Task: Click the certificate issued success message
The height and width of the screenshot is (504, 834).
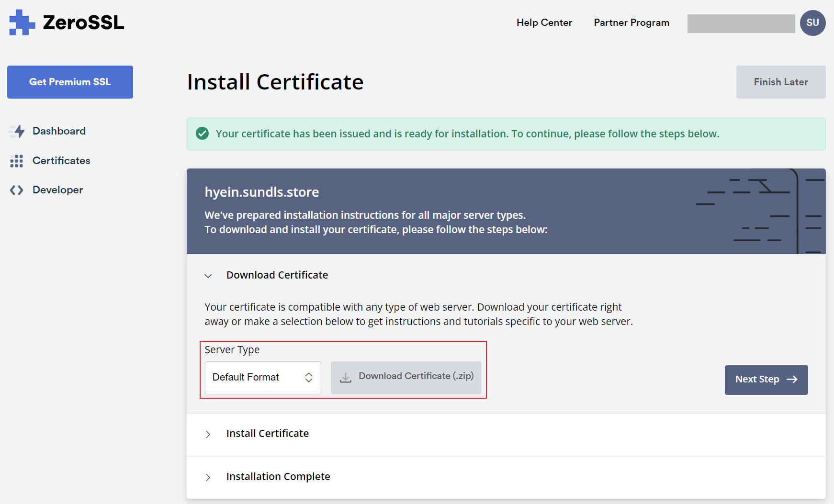Action: click(x=467, y=134)
